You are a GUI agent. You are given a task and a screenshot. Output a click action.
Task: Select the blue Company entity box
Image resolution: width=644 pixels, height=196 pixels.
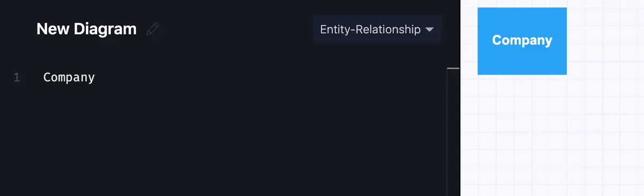tap(522, 41)
